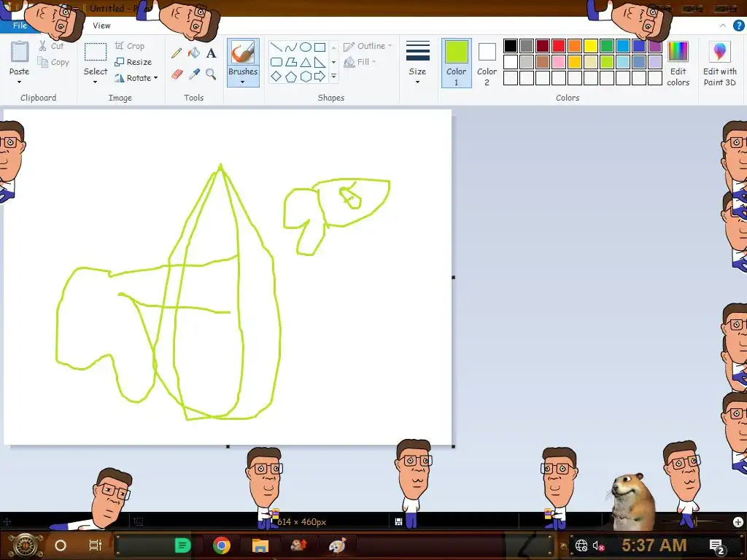Viewport: 747px width, 560px height.
Task: Choose the Polygon shape
Action: [x=290, y=62]
